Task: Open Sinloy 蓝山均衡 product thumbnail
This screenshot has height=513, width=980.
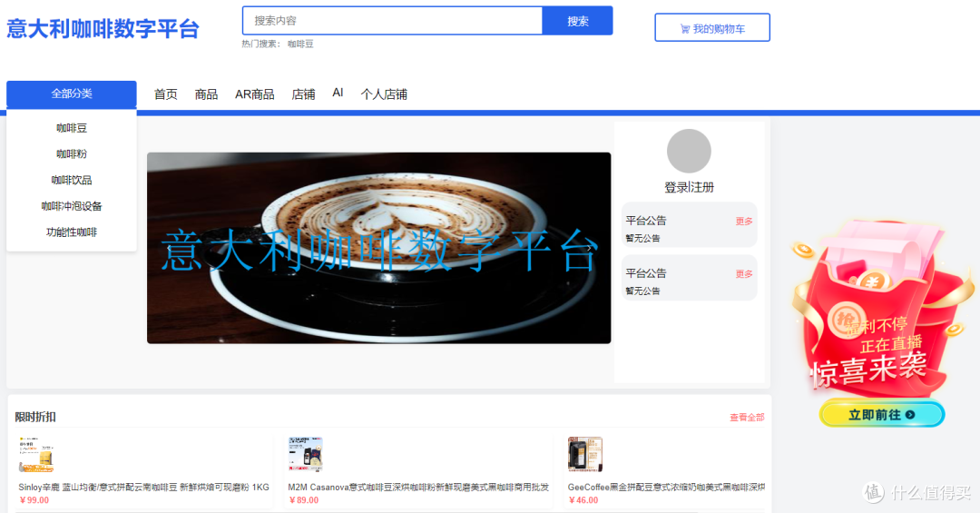Action: pyautogui.click(x=36, y=454)
